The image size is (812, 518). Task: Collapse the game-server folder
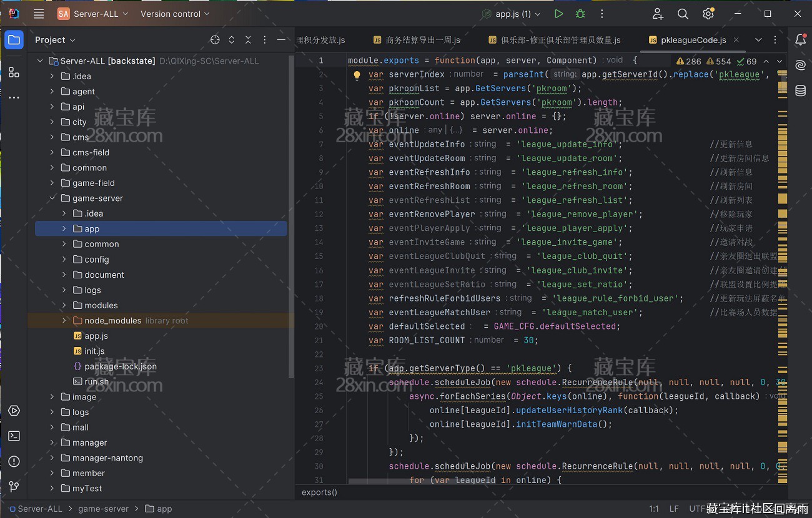click(52, 198)
